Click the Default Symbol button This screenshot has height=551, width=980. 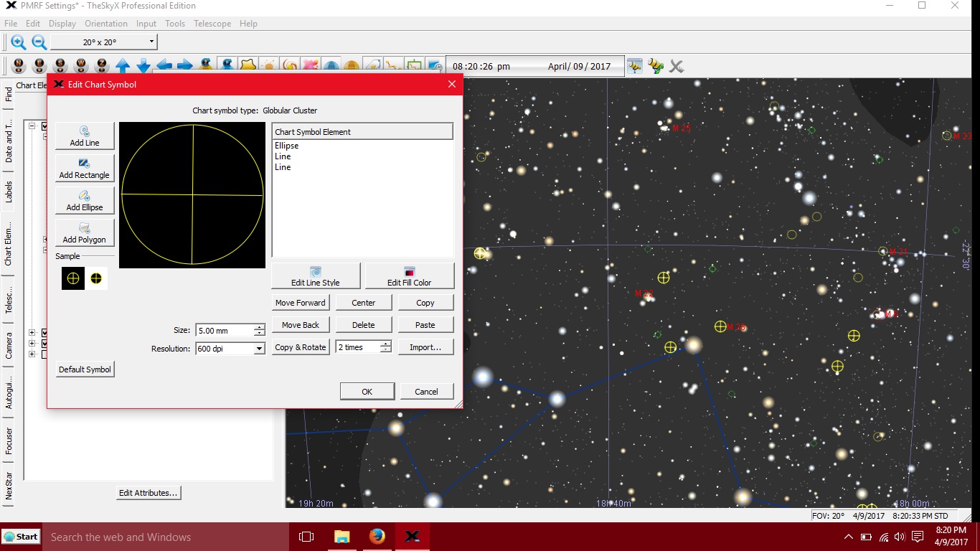tap(85, 369)
